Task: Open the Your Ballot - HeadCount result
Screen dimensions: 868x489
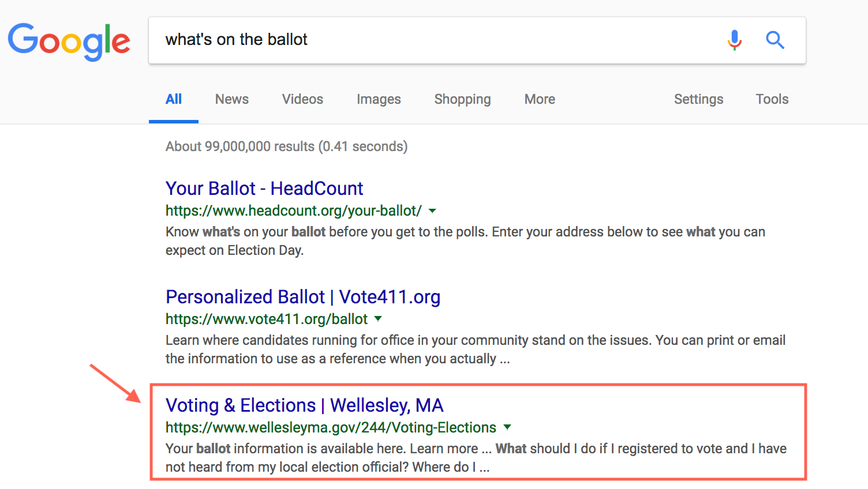Action: [264, 189]
